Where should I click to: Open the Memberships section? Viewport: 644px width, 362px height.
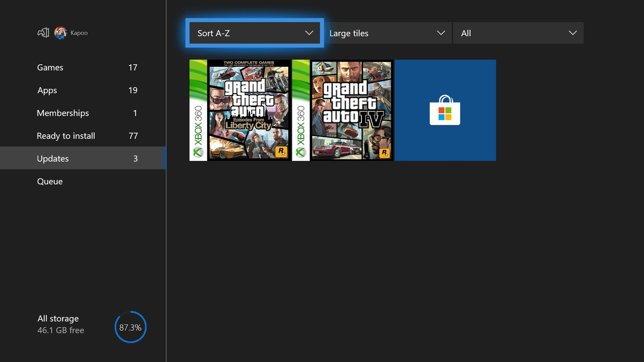tap(83, 113)
